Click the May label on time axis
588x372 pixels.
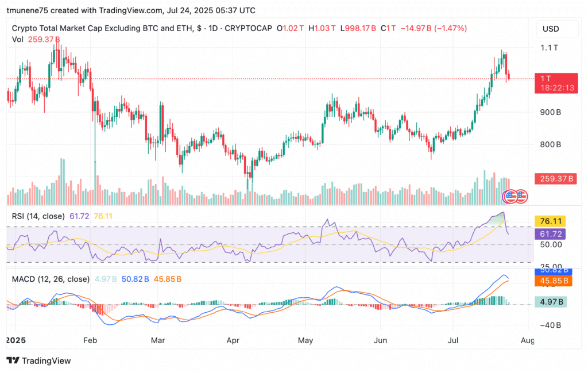(305, 340)
